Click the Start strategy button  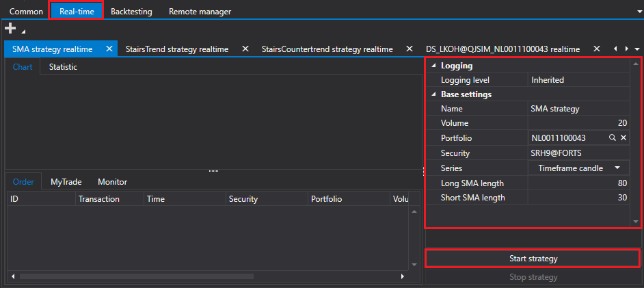533,259
